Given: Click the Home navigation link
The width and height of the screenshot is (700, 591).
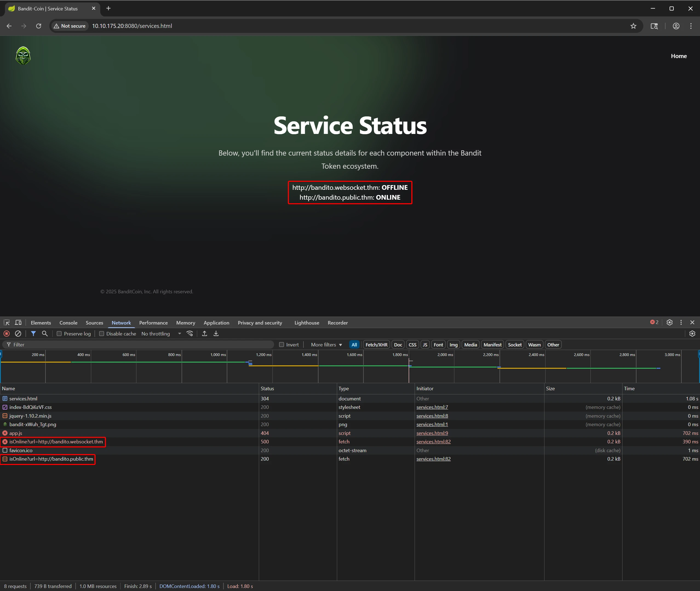Looking at the screenshot, I should point(679,56).
